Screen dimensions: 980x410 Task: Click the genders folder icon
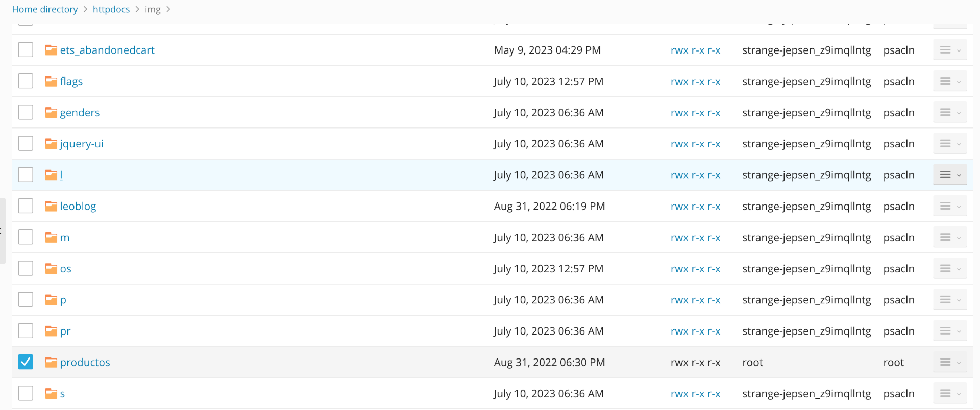pos(51,112)
